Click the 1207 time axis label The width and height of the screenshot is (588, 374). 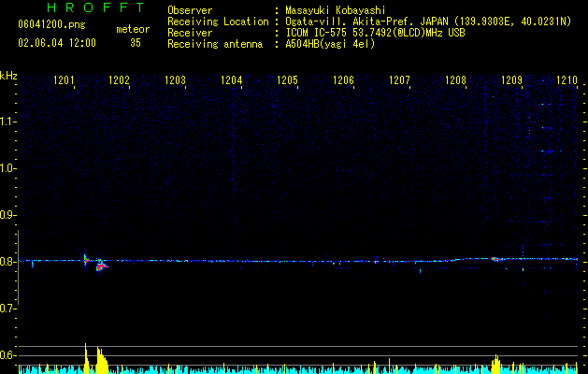399,80
